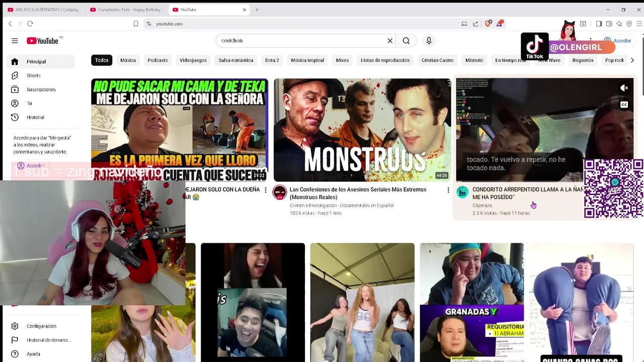Image resolution: width=644 pixels, height=362 pixels.
Task: Open the MONSTRUOS video thumbnail
Action: point(362,130)
